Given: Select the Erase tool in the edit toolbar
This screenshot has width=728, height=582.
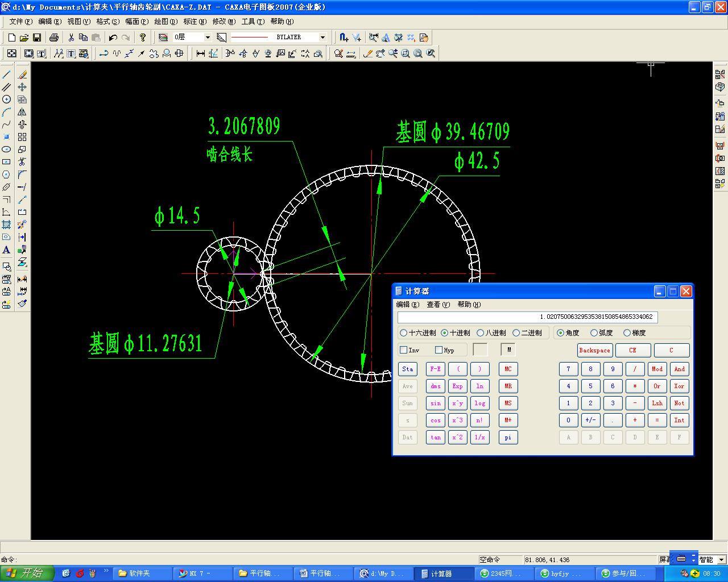Looking at the screenshot, I should click(x=22, y=74).
